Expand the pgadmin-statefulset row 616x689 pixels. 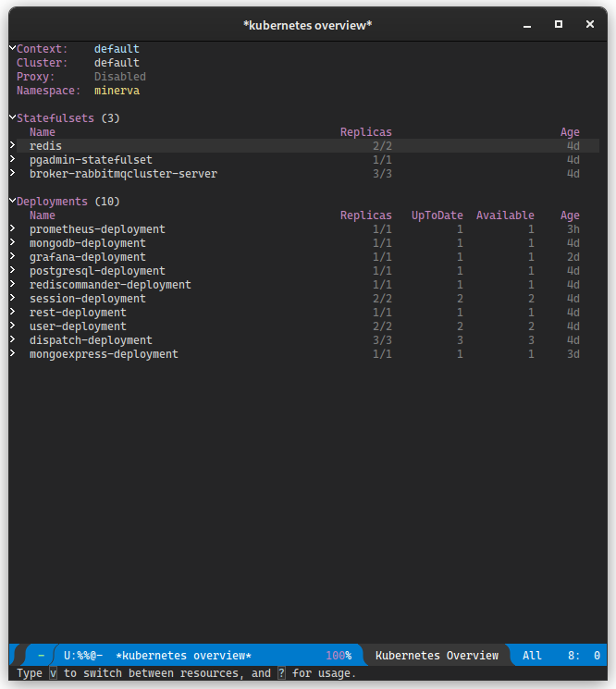(x=12, y=159)
